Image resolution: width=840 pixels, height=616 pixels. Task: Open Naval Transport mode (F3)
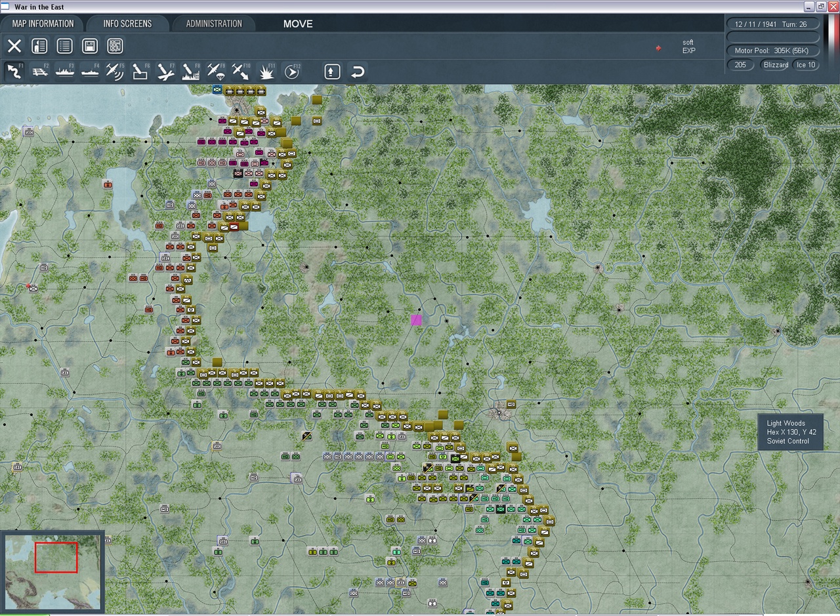point(64,71)
